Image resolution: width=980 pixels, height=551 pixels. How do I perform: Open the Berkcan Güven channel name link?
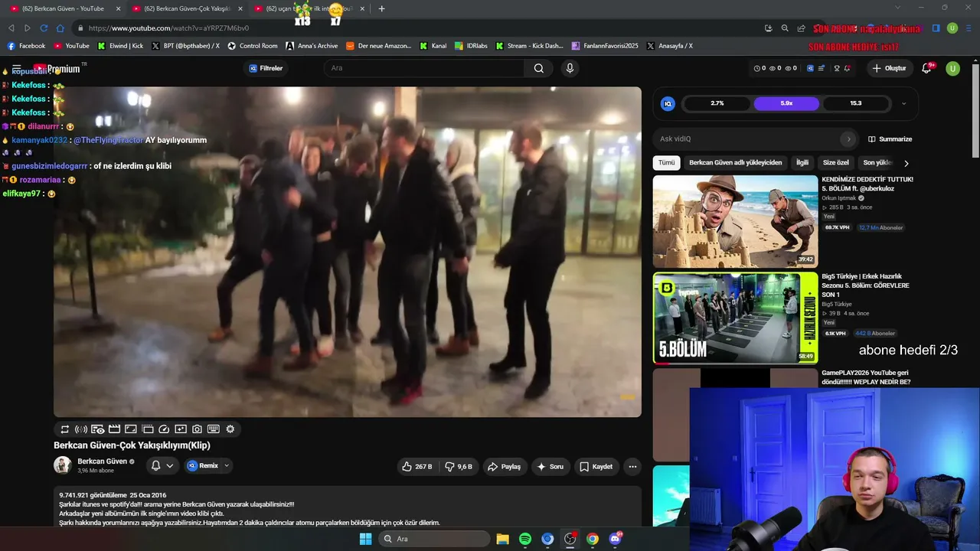[x=103, y=461]
